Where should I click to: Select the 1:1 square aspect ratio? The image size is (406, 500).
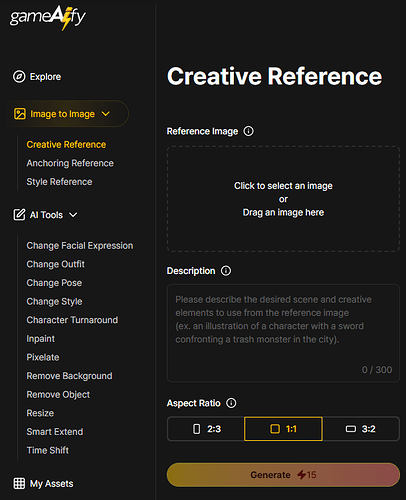click(x=283, y=429)
